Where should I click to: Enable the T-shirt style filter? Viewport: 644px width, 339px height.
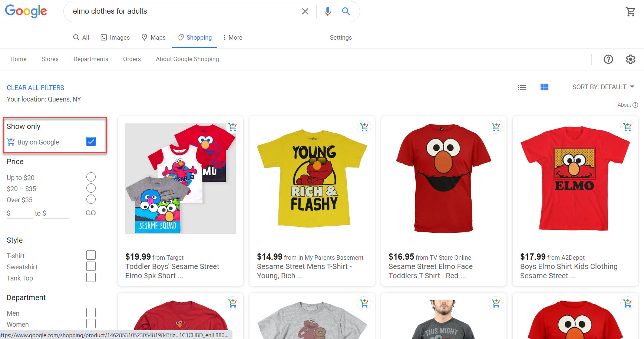pyautogui.click(x=91, y=255)
